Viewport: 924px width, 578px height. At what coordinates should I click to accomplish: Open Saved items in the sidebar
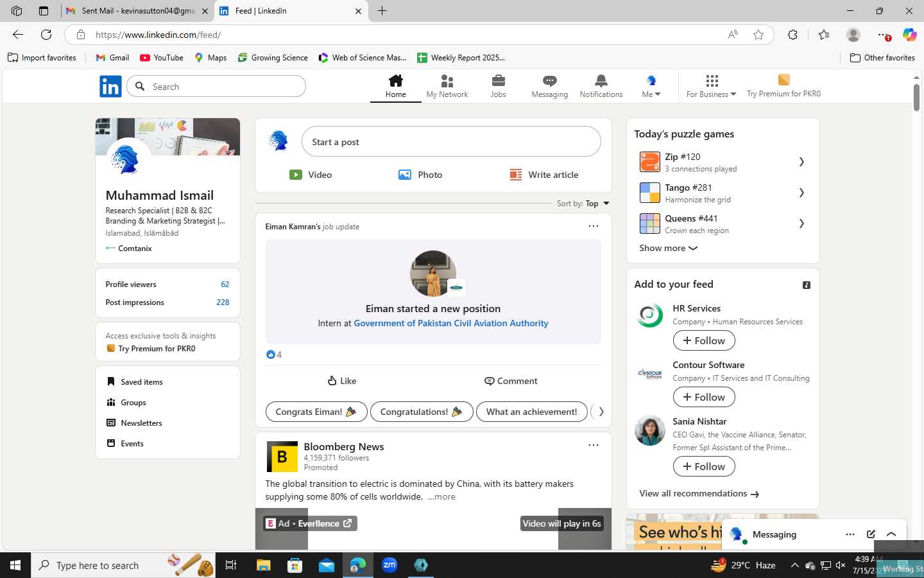pos(135,381)
